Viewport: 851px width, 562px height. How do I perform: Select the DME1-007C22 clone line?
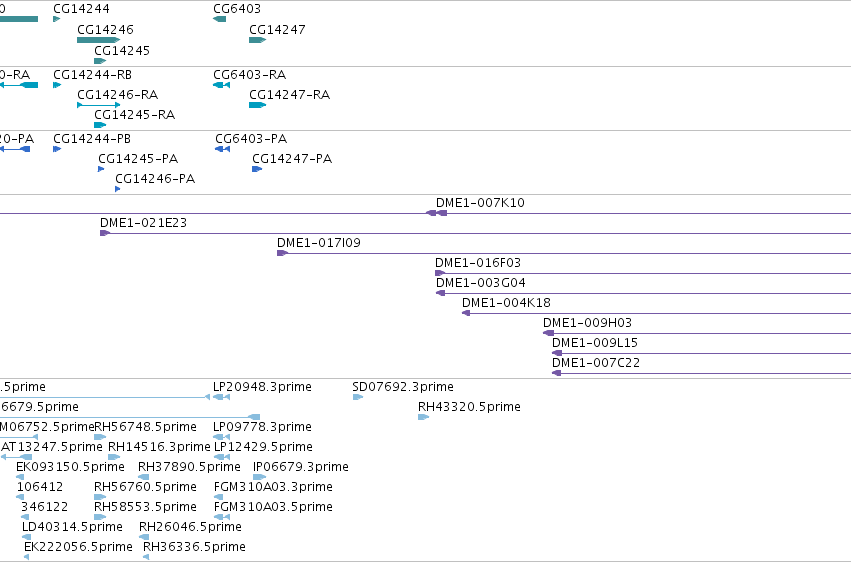click(701, 373)
